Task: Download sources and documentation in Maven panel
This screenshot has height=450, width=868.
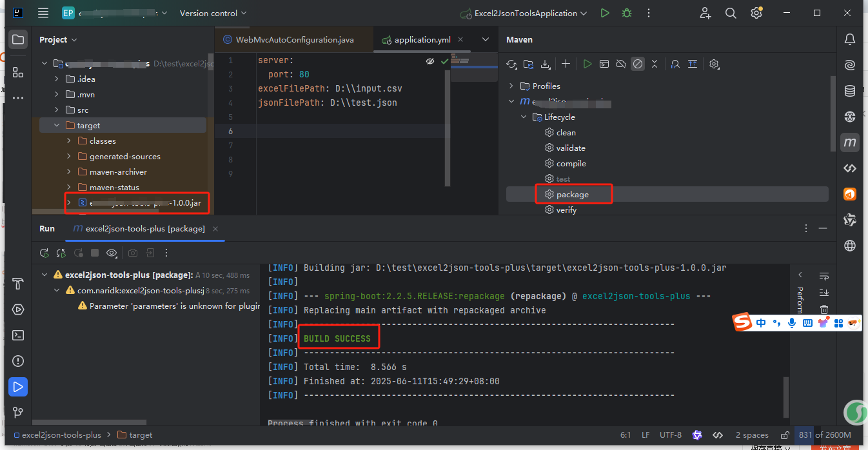Action: tap(546, 64)
